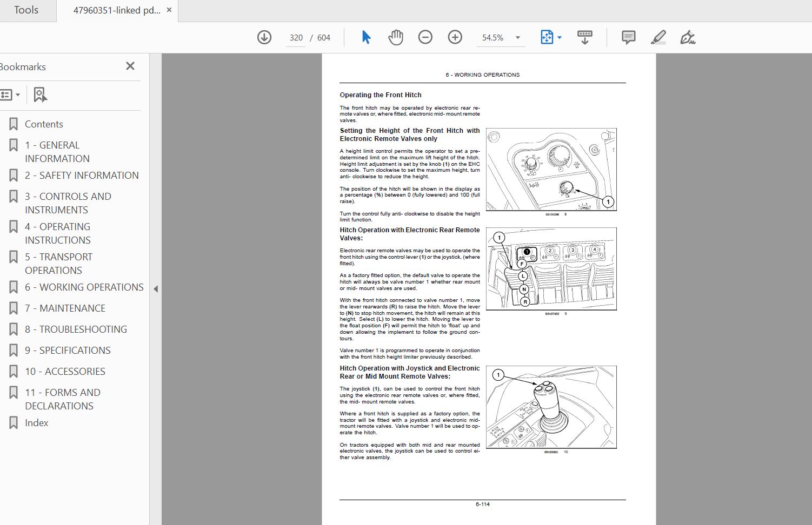Switch to the 47960351-linked pdf tab
This screenshot has height=525, width=812.
click(117, 11)
